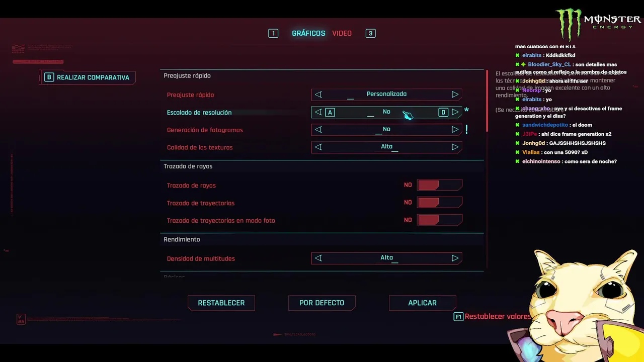The image size is (644, 362).
Task: Click chat username Bloodier_Sky_CL
Action: coord(549,64)
